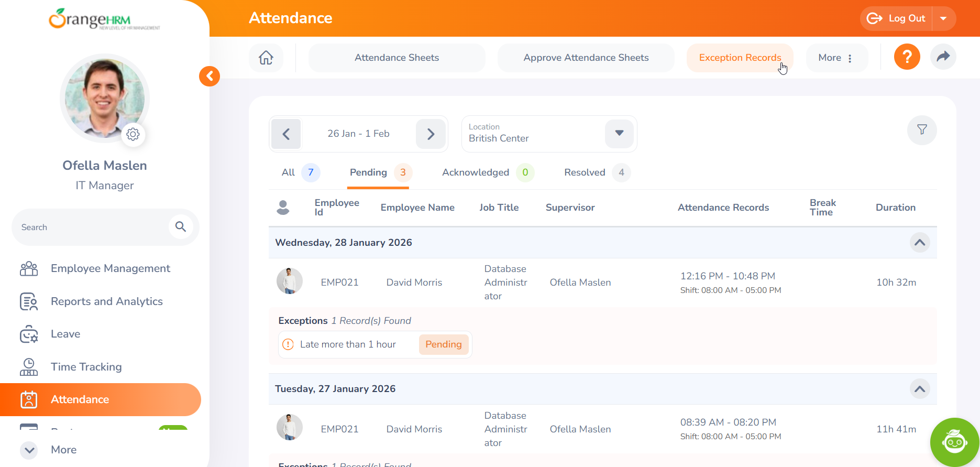Screen dimensions: 980x467
Task: Open the help question mark icon
Action: 907,57
